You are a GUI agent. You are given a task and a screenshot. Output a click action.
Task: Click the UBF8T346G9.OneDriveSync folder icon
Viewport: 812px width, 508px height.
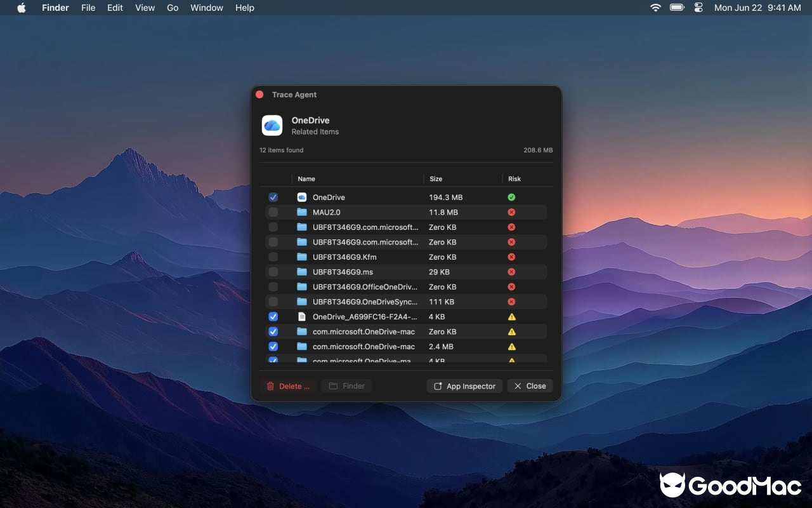[x=302, y=302]
